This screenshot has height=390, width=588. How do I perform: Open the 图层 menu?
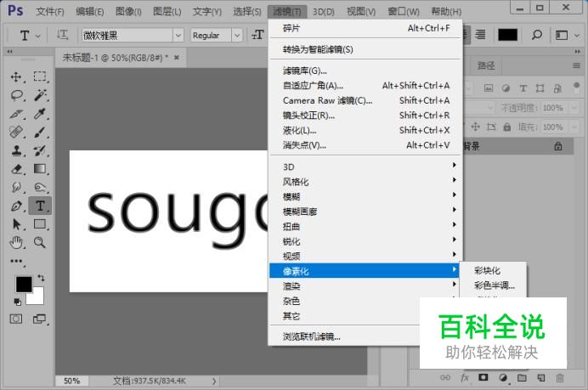(167, 12)
